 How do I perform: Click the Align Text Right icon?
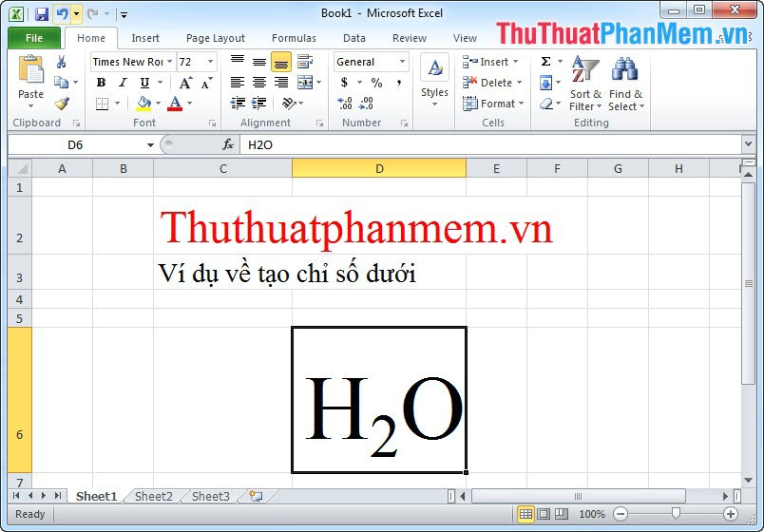[x=281, y=83]
